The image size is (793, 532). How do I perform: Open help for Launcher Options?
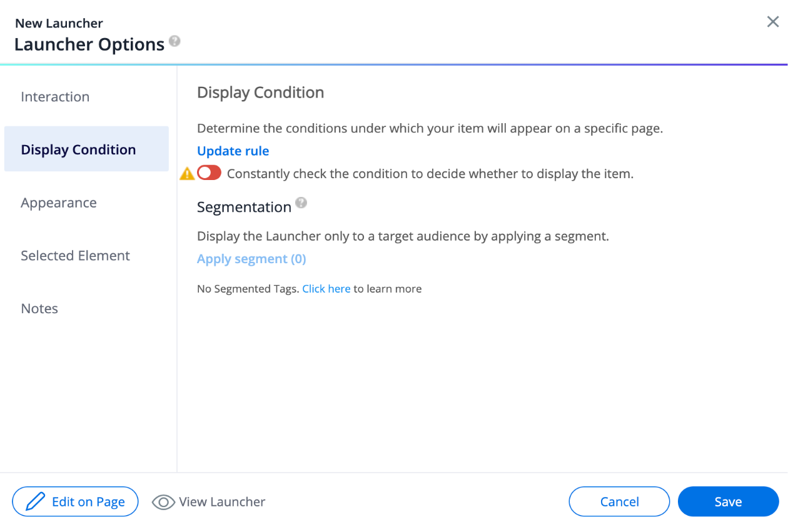(x=174, y=42)
